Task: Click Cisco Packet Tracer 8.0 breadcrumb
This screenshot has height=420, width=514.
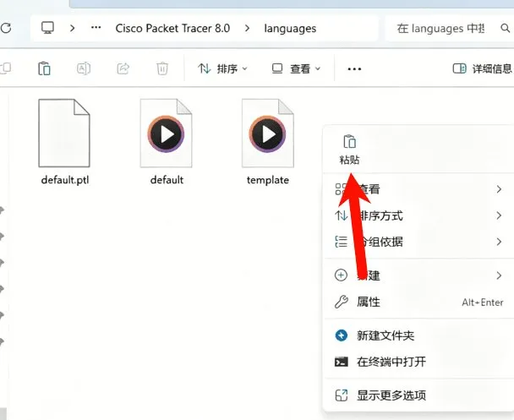Action: click(172, 28)
